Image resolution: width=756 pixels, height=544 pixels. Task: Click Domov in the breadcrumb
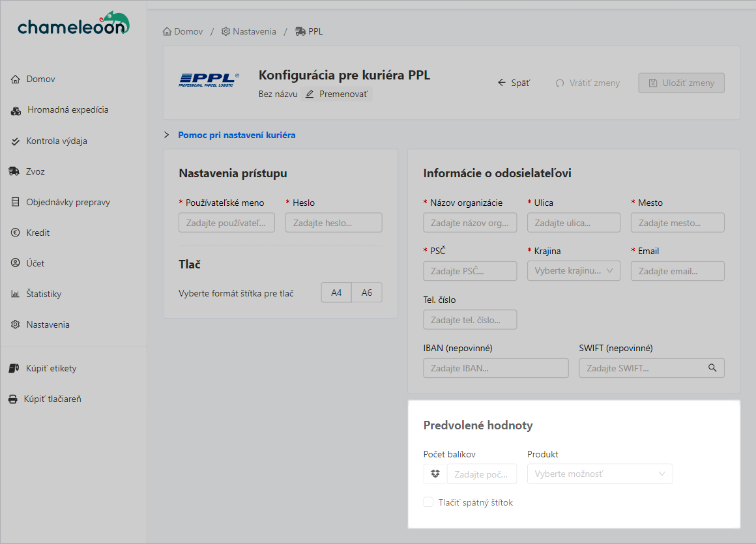click(183, 31)
